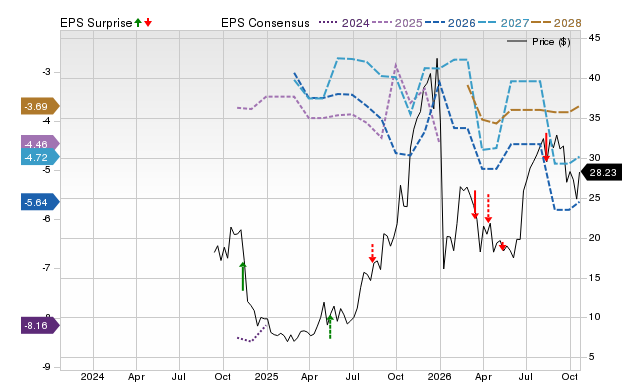The width and height of the screenshot is (640, 382).
Task: Click the brown -3.69 value tag
Action: coord(40,107)
